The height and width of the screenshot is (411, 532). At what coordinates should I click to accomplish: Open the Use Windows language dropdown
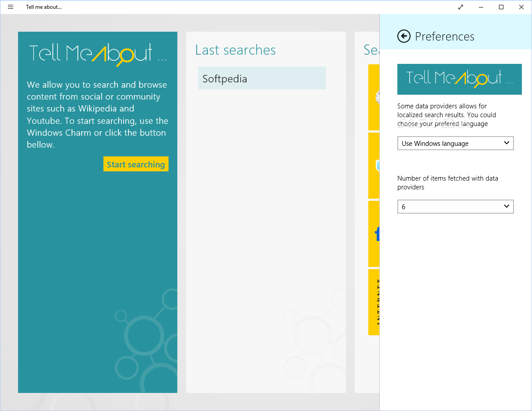(455, 143)
